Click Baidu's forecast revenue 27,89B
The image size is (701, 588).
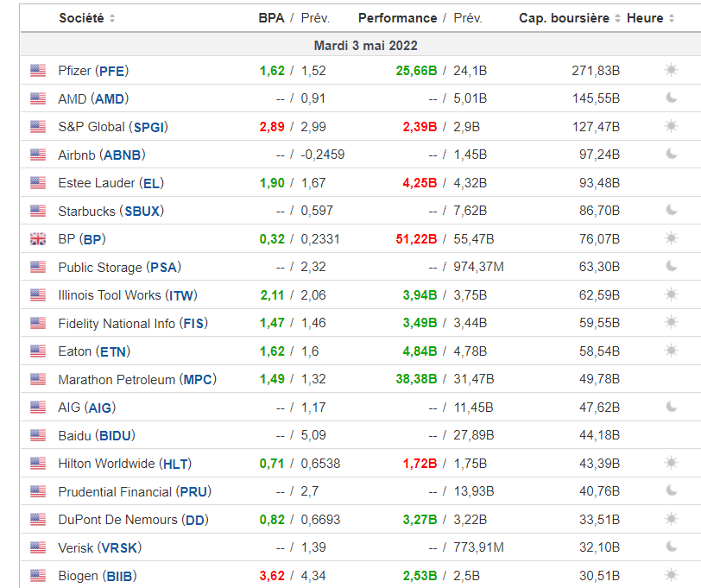(x=473, y=435)
